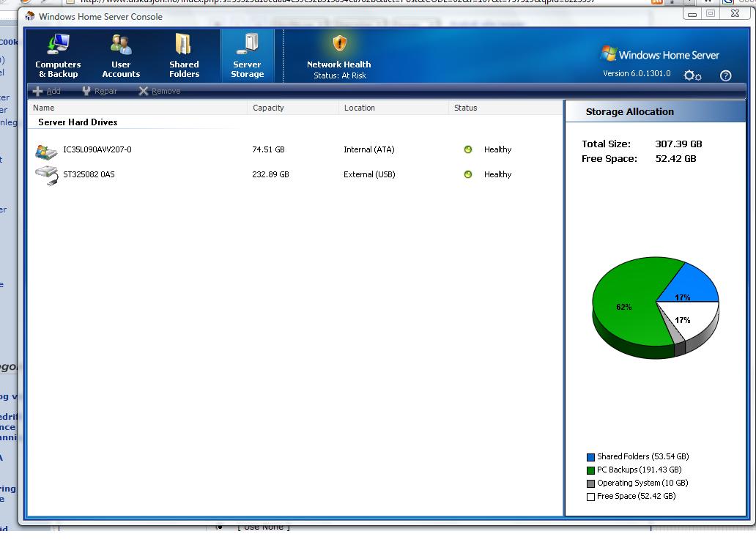Image resolution: width=756 pixels, height=545 pixels.
Task: Select the ST325082 0AS USB drive icon
Action: [x=47, y=176]
